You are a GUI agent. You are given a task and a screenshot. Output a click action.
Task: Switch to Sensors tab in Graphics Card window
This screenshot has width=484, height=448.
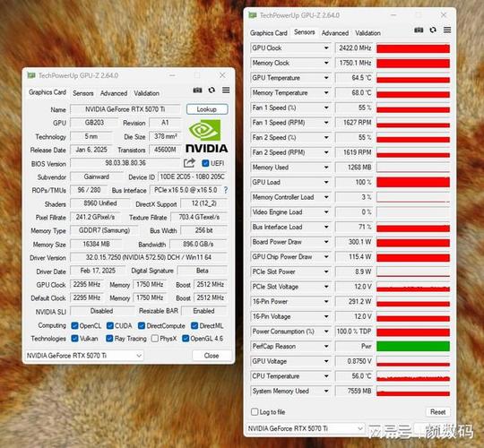pyautogui.click(x=83, y=93)
